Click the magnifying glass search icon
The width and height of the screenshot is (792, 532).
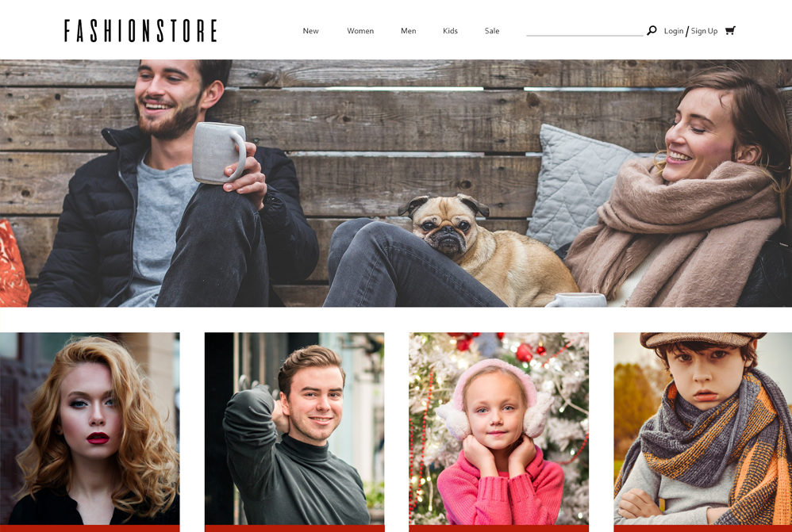(652, 30)
